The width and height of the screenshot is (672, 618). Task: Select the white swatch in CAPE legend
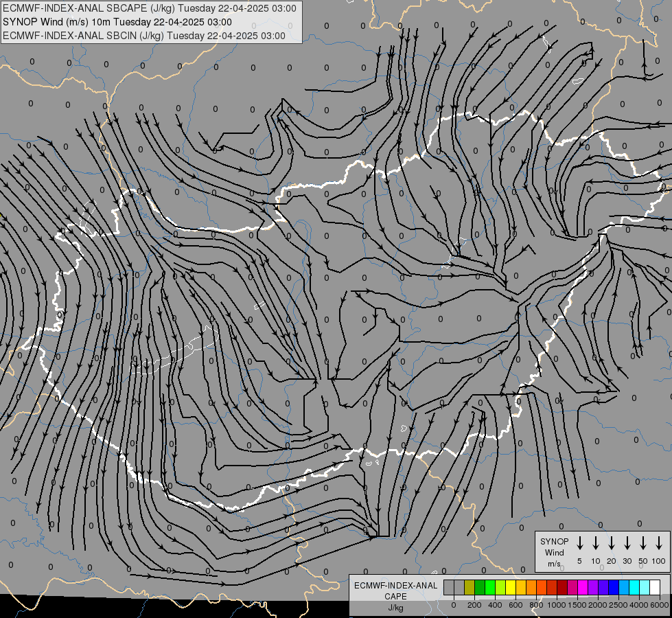tap(655, 588)
